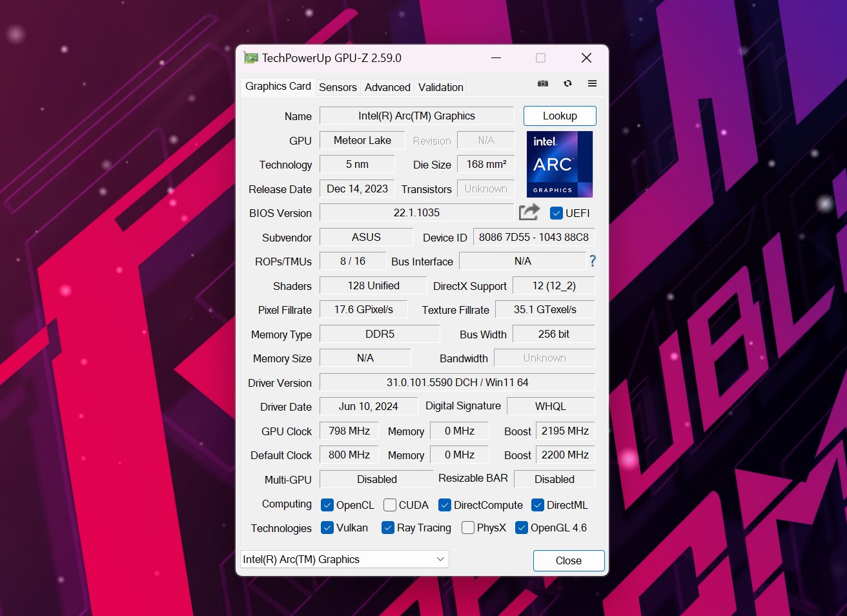Click the BIOS share/export arrow icon
This screenshot has width=847, height=616.
[529, 212]
